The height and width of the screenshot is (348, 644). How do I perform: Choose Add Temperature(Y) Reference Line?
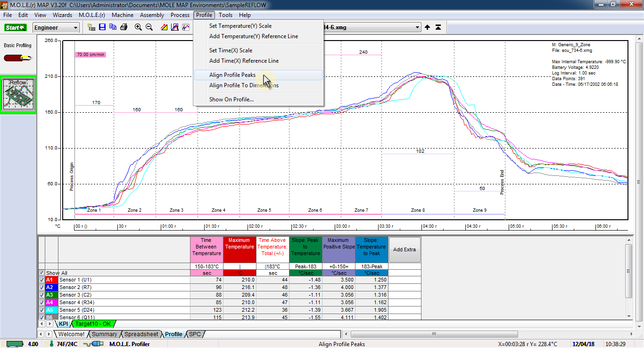pos(258,36)
